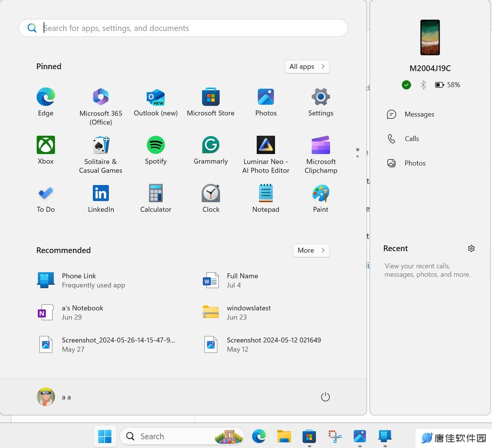Open Screenshot_2024-05-26 image file
Image resolution: width=492 pixels, height=448 pixels.
[x=107, y=345]
